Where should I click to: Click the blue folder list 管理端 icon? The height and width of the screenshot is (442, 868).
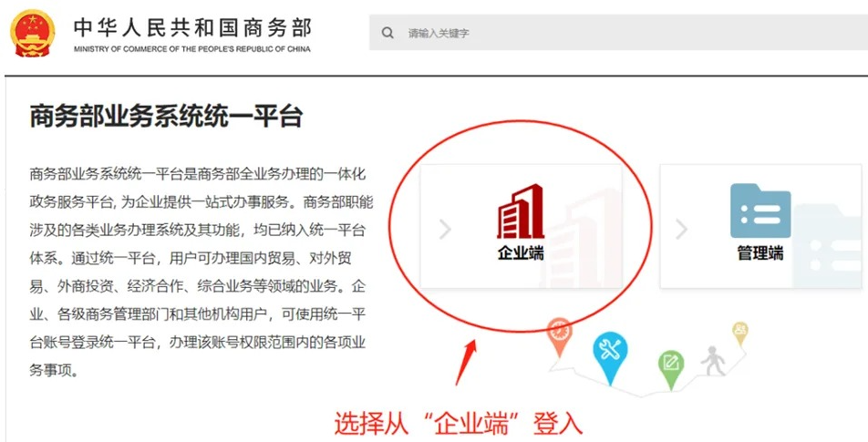tap(760, 211)
